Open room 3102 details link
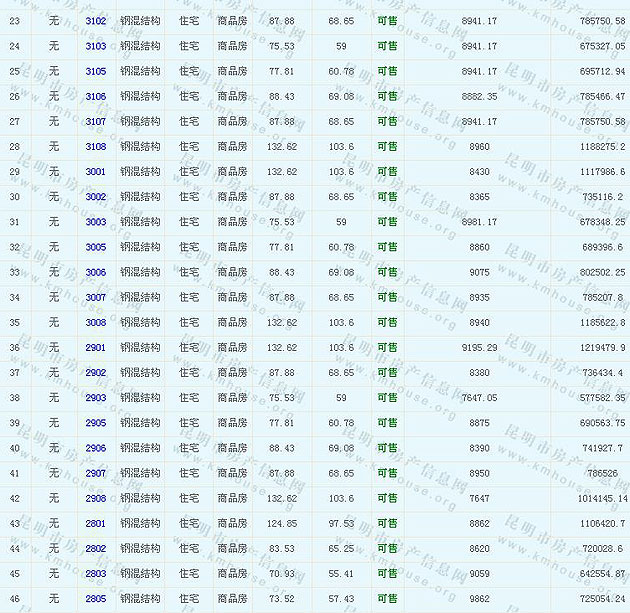 pyautogui.click(x=96, y=20)
